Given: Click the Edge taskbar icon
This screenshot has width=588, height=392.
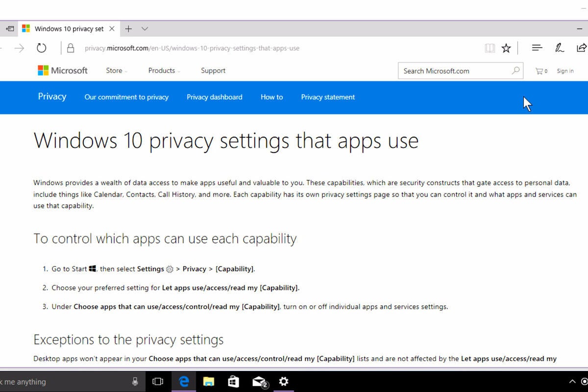Looking at the screenshot, I should 184,382.
